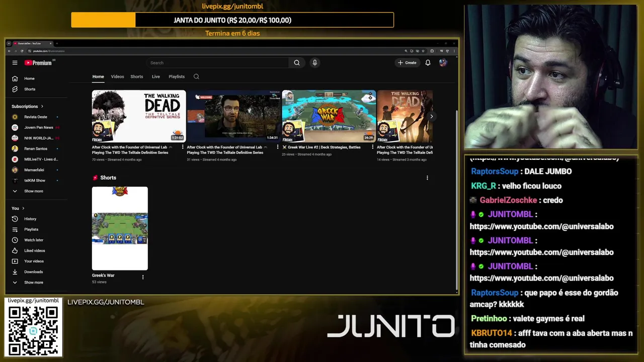The width and height of the screenshot is (644, 362).
Task: Click the browser address bar URL
Action: coord(49,51)
